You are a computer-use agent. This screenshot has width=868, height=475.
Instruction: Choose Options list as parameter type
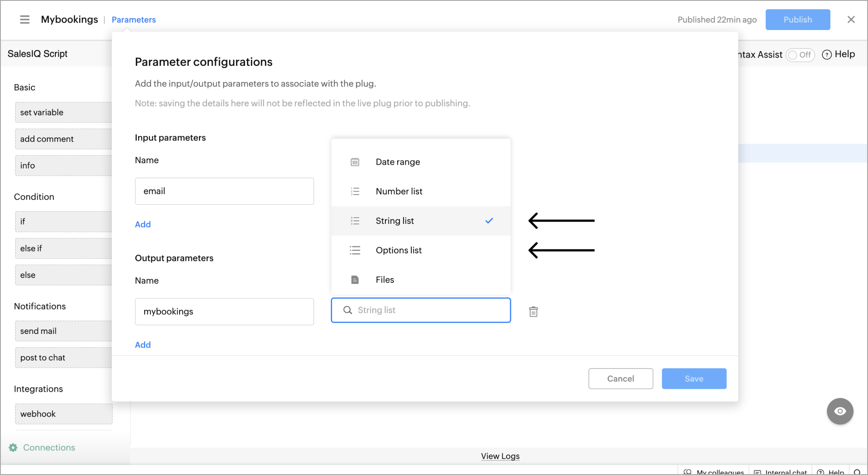click(398, 250)
